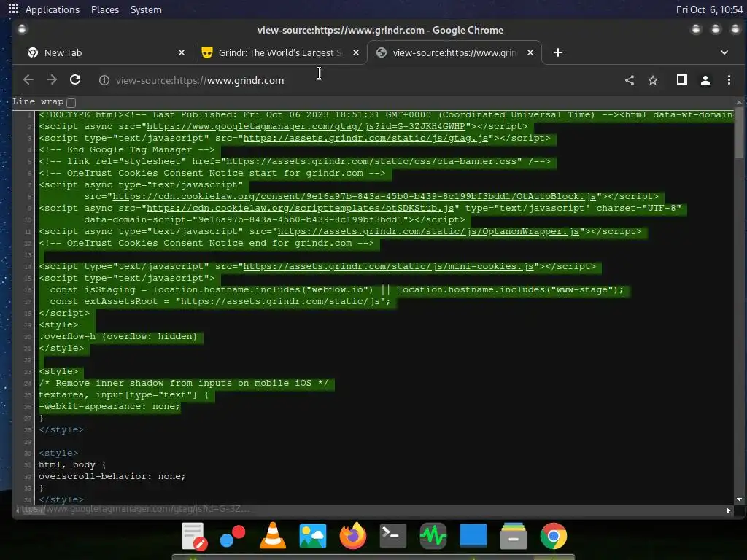This screenshot has width=747, height=560.
Task: Open the file manager dock icon
Action: click(x=514, y=536)
